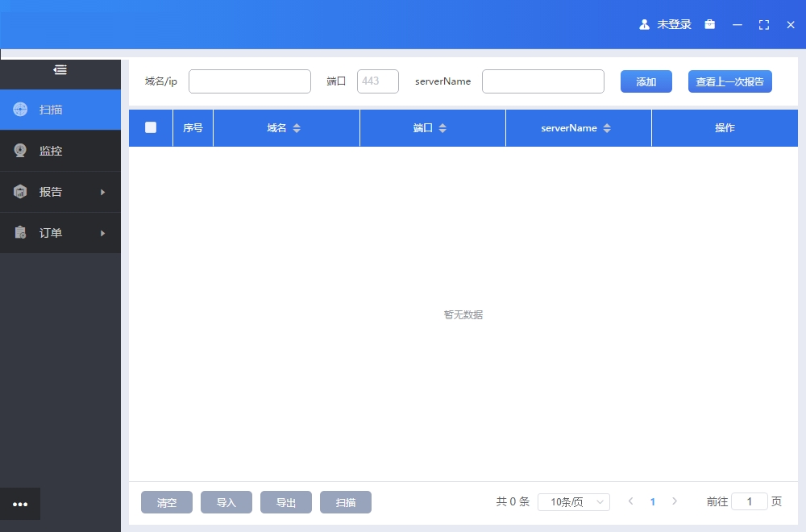The image size is (806, 532).
Task: Focus the serverName input field
Action: [542, 81]
